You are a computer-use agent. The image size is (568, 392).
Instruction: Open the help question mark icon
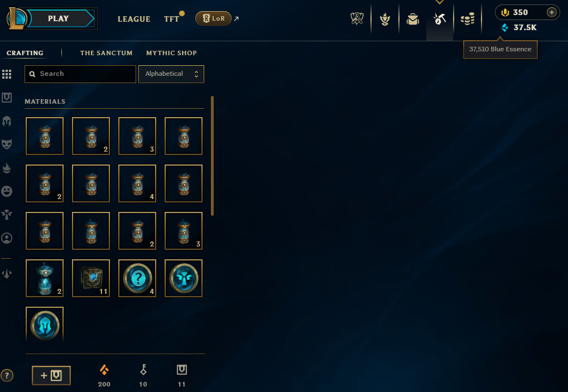coord(7,375)
